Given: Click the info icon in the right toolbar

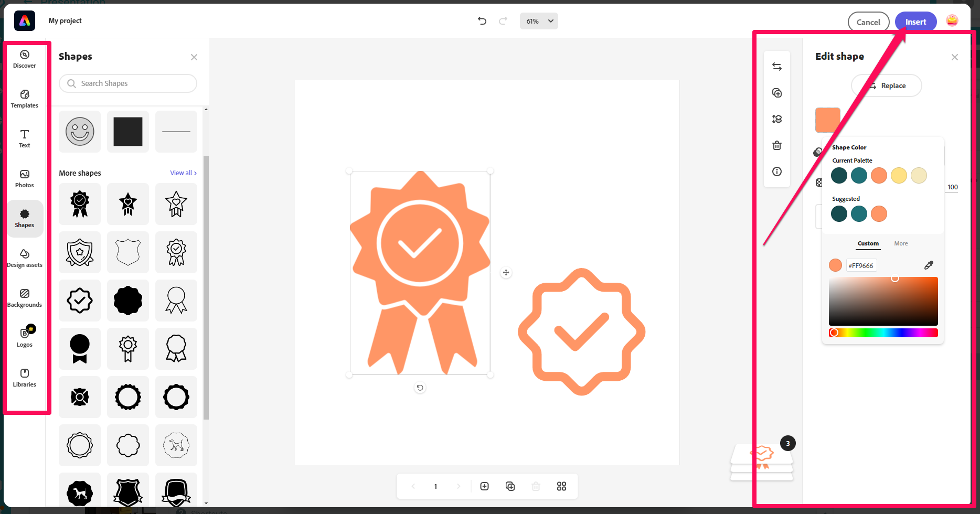Looking at the screenshot, I should click(x=777, y=172).
